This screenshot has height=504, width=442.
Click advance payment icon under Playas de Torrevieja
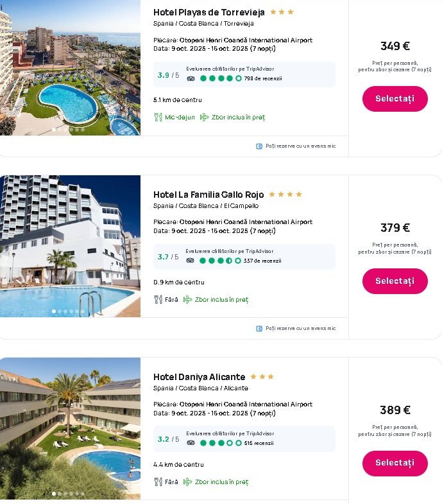pyautogui.click(x=259, y=146)
